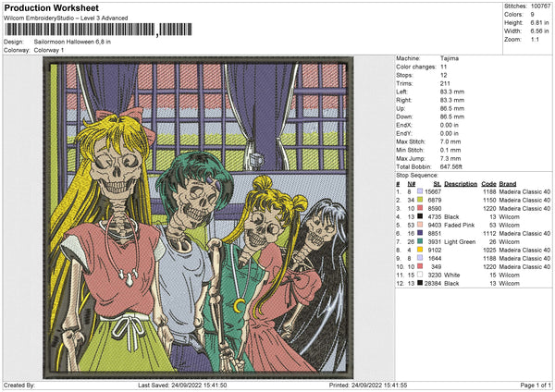The image size is (555, 392).
Task: Click code '1220' in stop 3 row
Action: (x=489, y=208)
